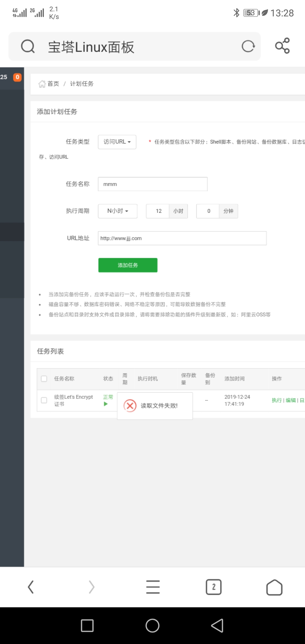Tap the red error X icon

click(130, 406)
